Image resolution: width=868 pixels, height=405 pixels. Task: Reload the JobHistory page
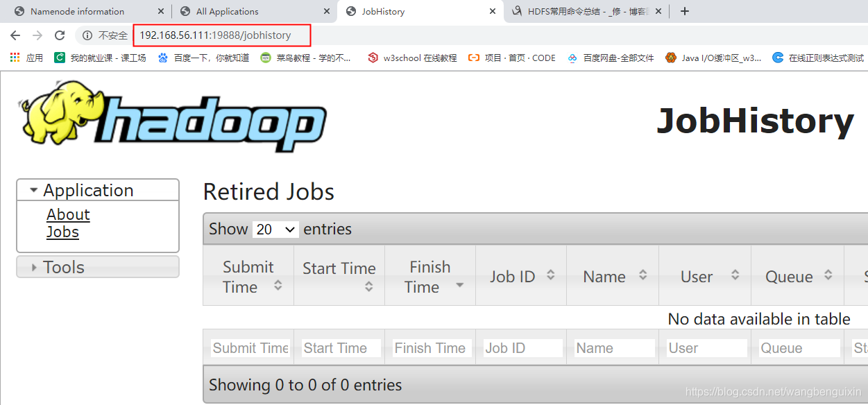click(60, 35)
